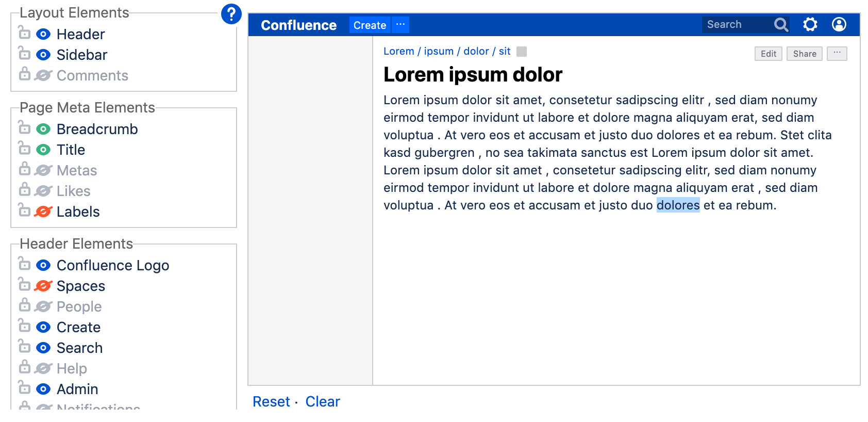Image resolution: width=868 pixels, height=422 pixels.
Task: Click the lock icon beside Likes
Action: 24,190
